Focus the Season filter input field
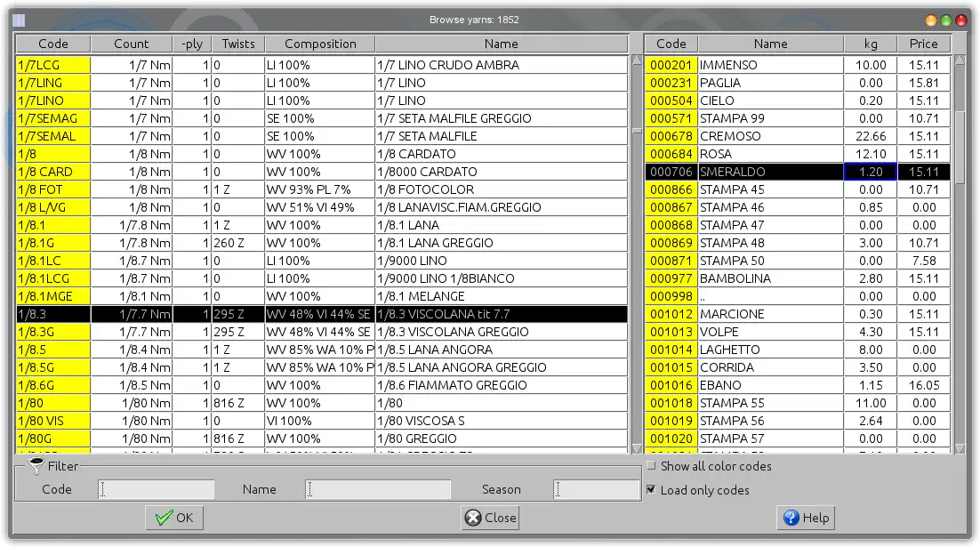This screenshot has width=980, height=547. (596, 489)
